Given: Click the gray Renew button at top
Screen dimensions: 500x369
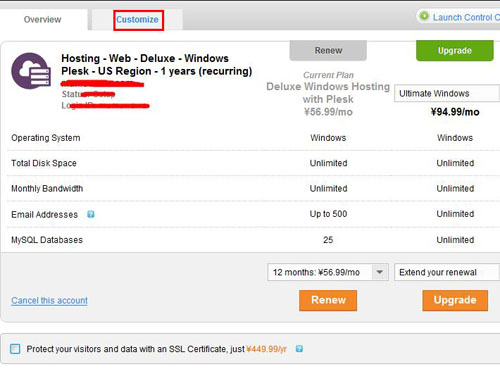Looking at the screenshot, I should click(x=328, y=50).
